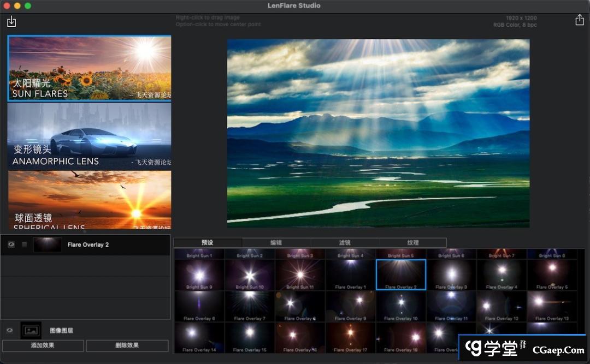This screenshot has height=364, width=590.
Task: Hide the 图像图层 image layer via its eye icon
Action: click(9, 330)
